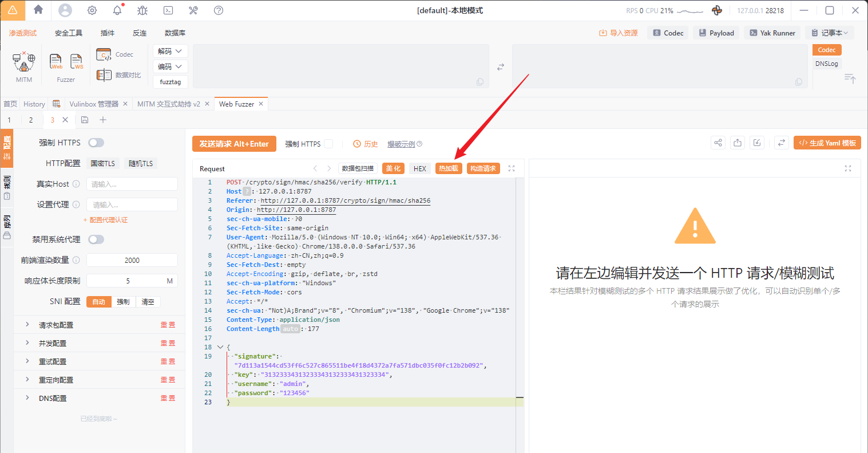Toggle the 强制 HTTPS switch in config panel
Screen dimensions: 868x453
coord(96,143)
